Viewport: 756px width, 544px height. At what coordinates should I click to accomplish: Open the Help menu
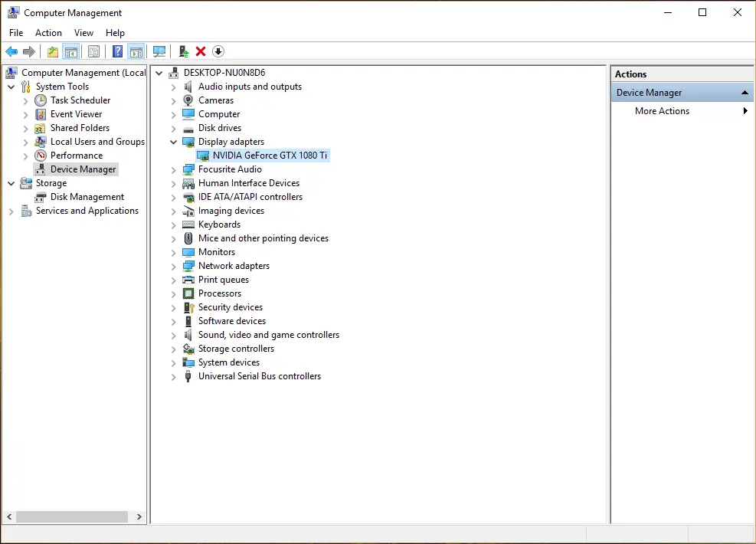point(115,33)
